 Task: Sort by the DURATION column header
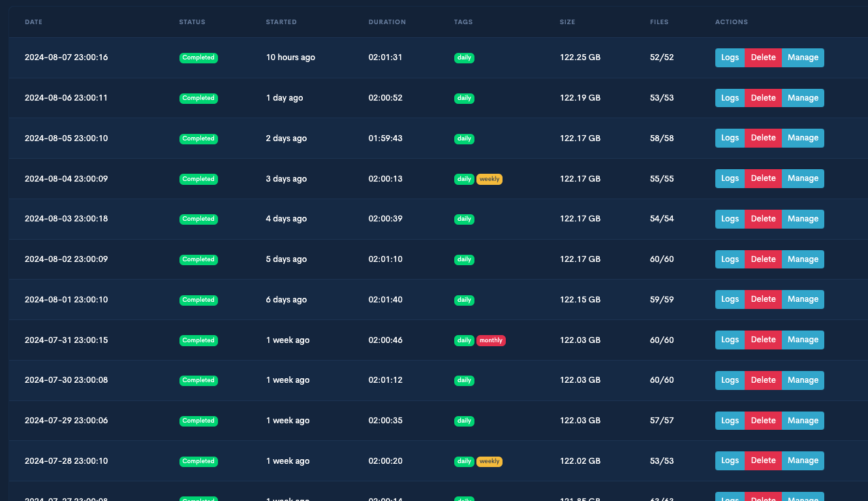pyautogui.click(x=387, y=22)
